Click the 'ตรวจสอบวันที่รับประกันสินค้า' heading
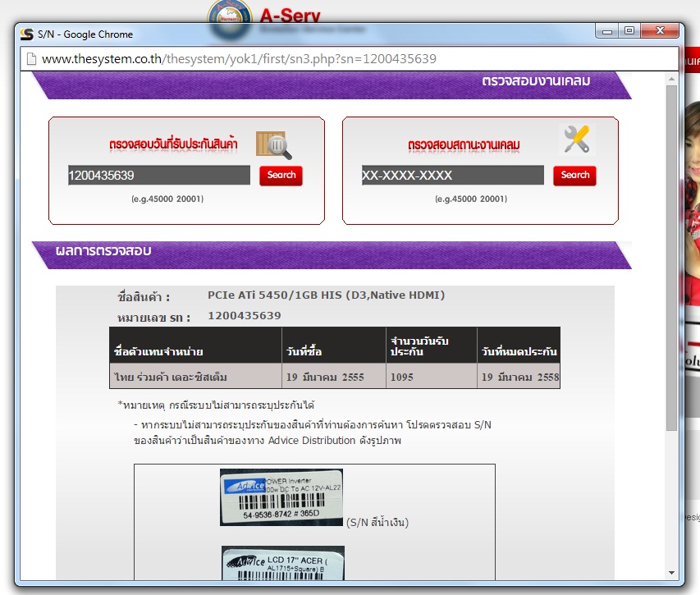Viewport: 700px width, 595px height. 173,144
